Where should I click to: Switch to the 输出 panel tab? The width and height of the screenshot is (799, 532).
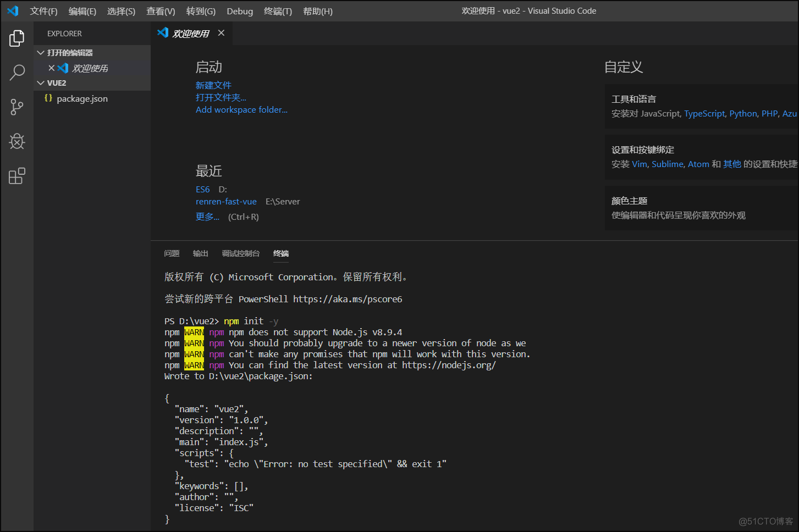coord(200,253)
